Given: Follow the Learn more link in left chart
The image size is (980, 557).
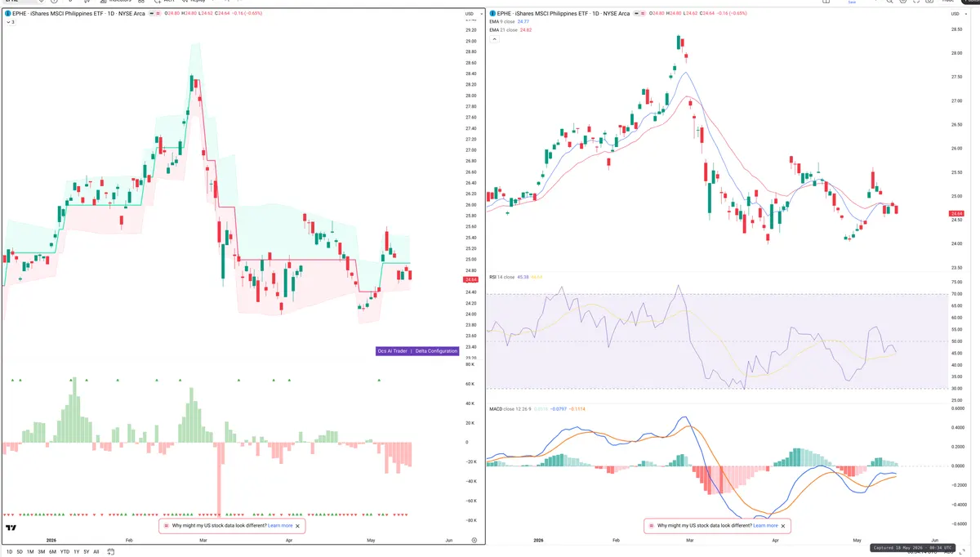Looking at the screenshot, I should pos(280,526).
